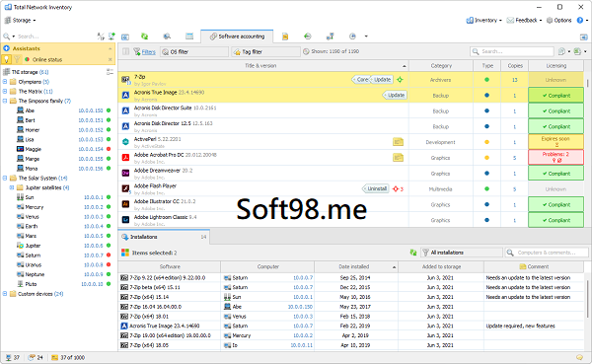This screenshot has width=592, height=364.
Task: Open the scheduler clock tab icon
Action: (352, 36)
